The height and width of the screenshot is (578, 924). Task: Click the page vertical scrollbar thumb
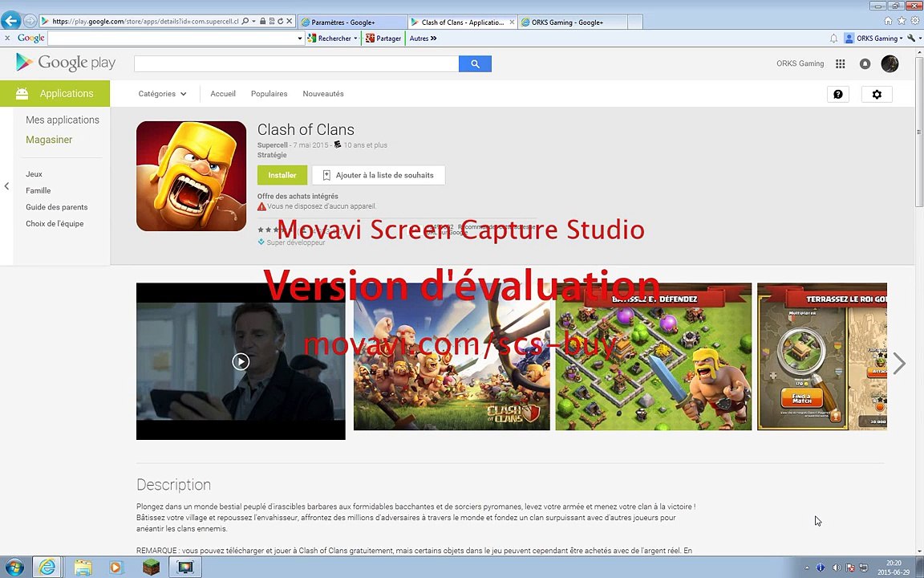919,132
